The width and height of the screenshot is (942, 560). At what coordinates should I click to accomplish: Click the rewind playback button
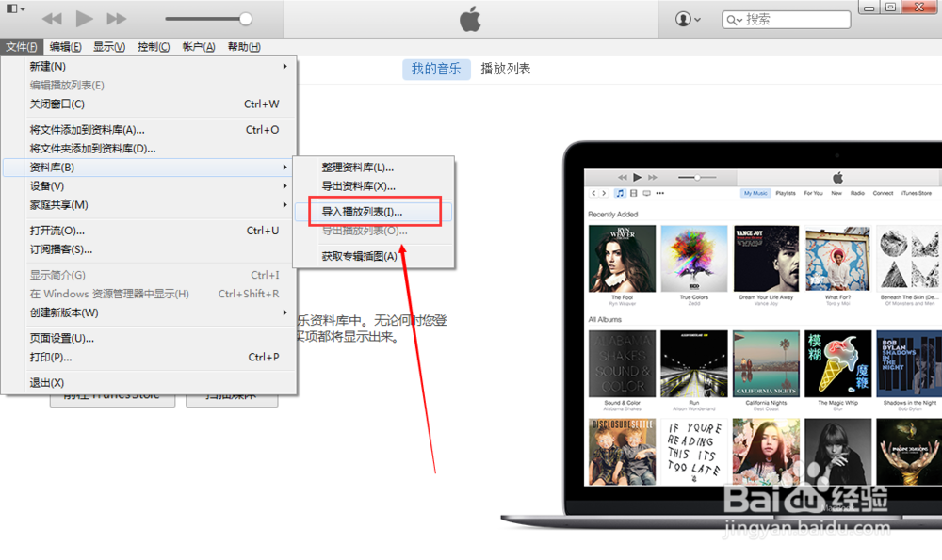(52, 19)
